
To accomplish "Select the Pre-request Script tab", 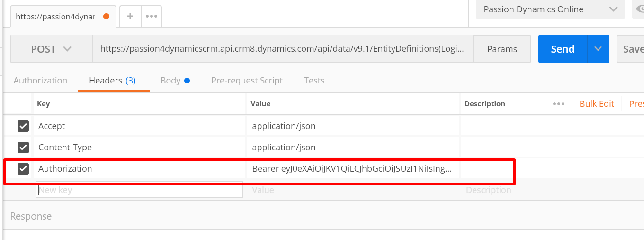I will [x=247, y=81].
